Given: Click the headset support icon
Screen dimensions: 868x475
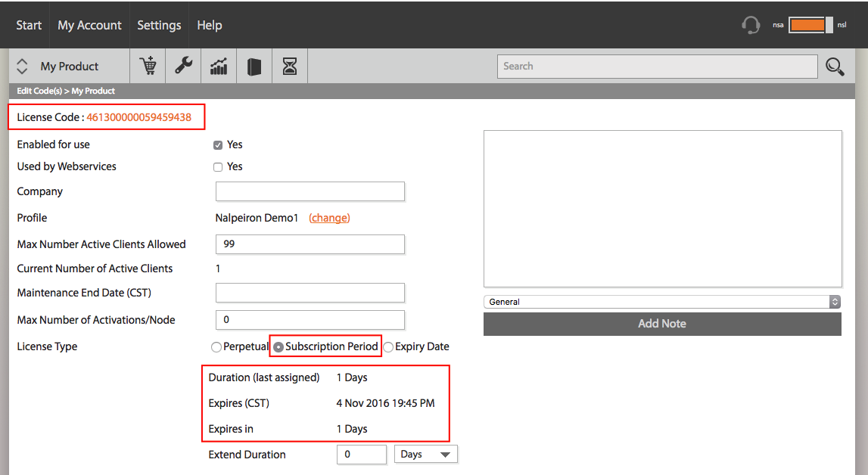Looking at the screenshot, I should coord(751,25).
